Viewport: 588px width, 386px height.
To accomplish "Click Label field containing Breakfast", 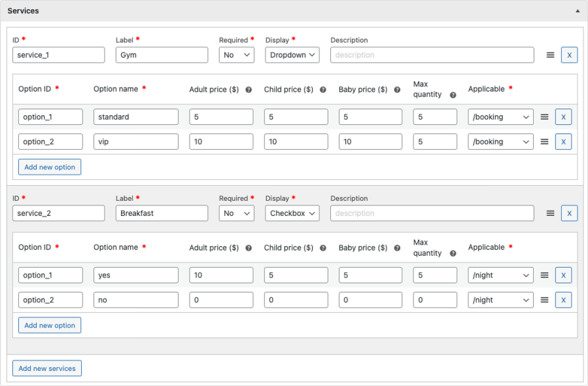I will [162, 213].
